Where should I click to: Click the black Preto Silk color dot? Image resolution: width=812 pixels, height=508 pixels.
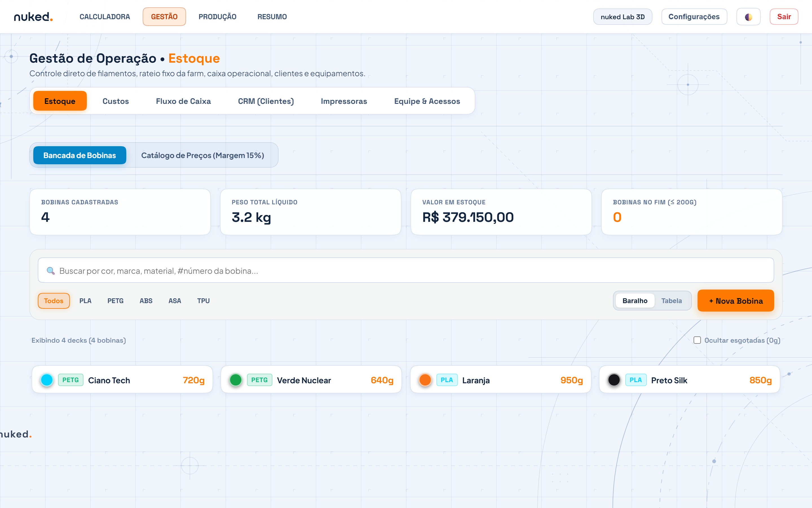614,380
